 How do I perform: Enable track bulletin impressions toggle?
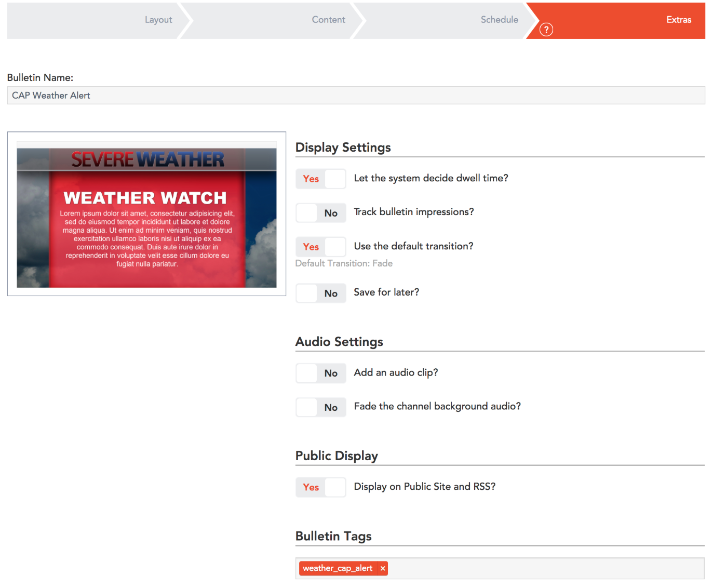[321, 213]
